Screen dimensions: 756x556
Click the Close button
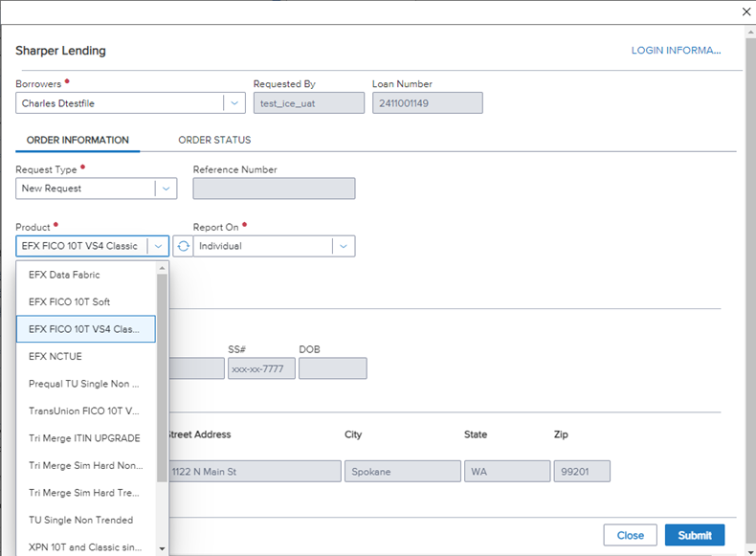(x=631, y=535)
